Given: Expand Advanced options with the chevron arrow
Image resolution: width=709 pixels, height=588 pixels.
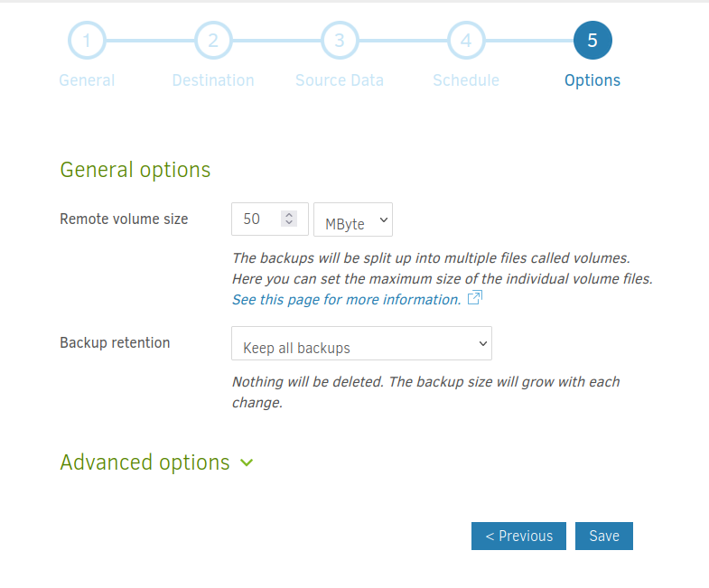Looking at the screenshot, I should point(247,463).
